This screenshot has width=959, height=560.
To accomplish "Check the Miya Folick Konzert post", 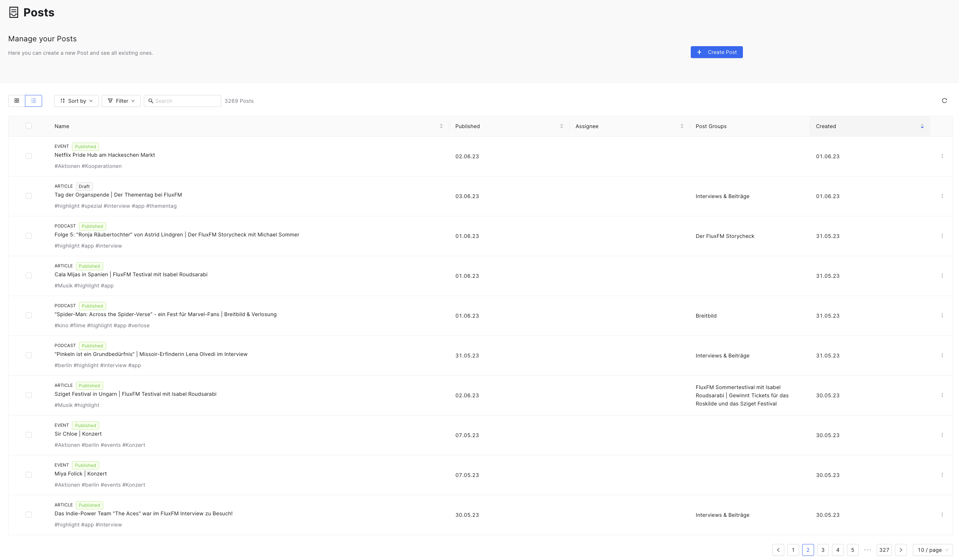I will coord(29,475).
